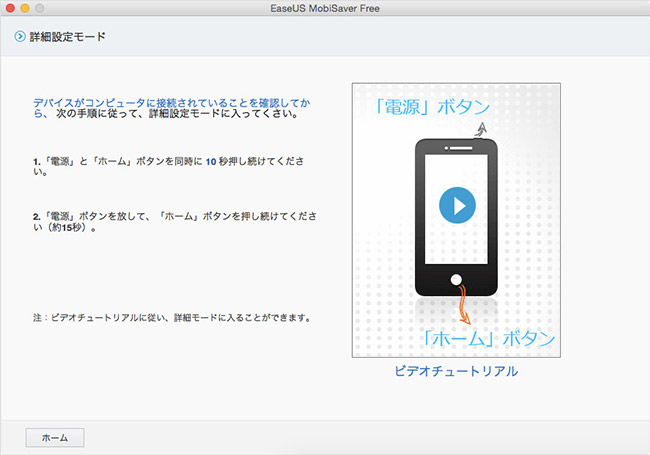Open the ビデオチュートリアル link
Screen dimensions: 650x455
tap(456, 371)
